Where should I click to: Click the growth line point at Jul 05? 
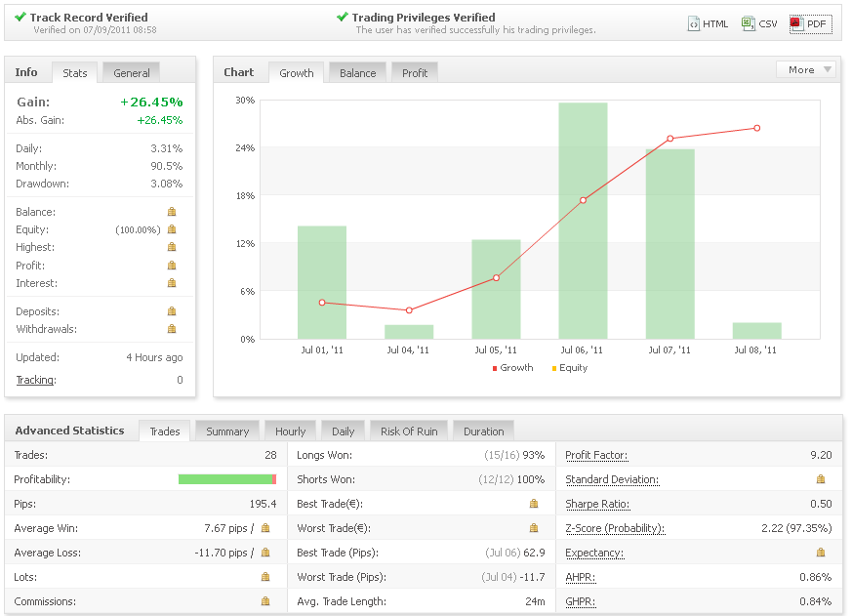pyautogui.click(x=496, y=278)
